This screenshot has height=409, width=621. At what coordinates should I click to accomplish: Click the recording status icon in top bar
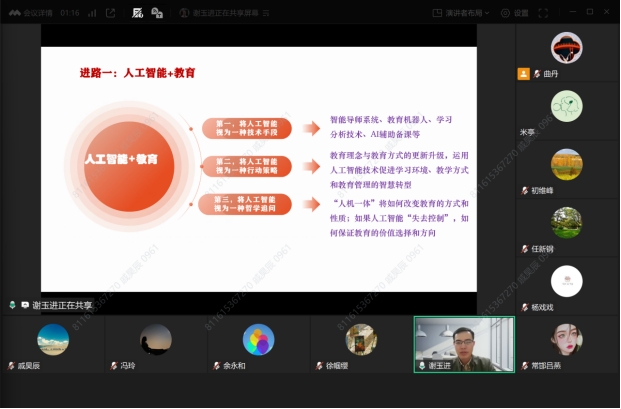point(137,13)
